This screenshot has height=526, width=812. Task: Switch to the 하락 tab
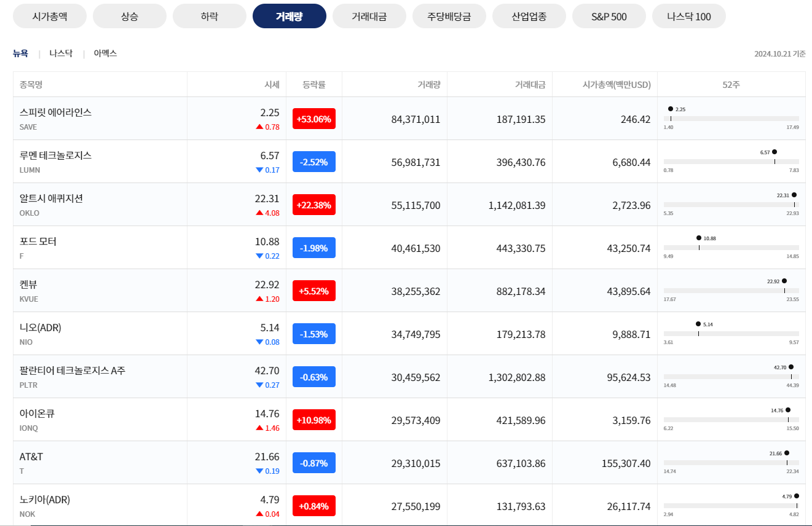point(210,16)
